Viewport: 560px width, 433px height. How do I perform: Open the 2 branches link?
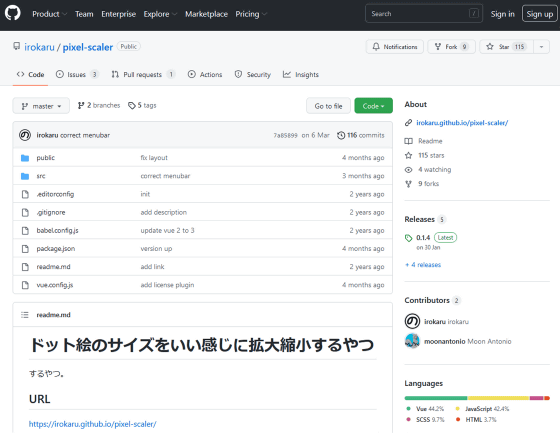99,105
